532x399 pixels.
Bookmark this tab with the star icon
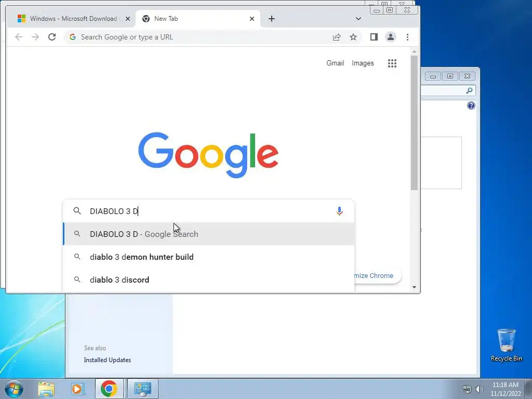click(353, 37)
